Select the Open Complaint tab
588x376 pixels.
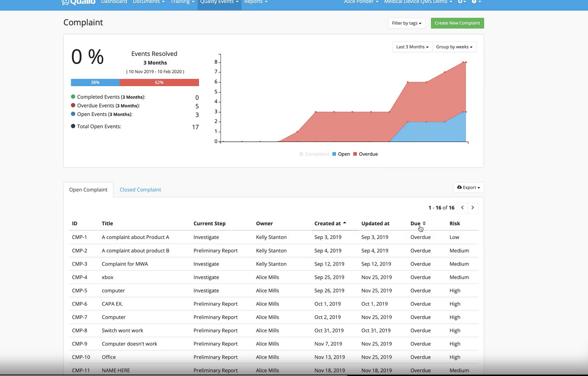pos(88,190)
